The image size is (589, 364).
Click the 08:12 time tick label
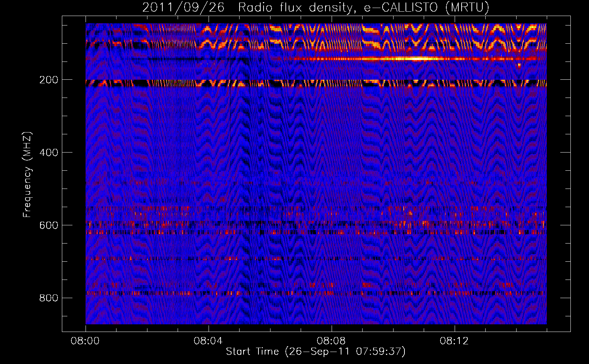tap(454, 341)
